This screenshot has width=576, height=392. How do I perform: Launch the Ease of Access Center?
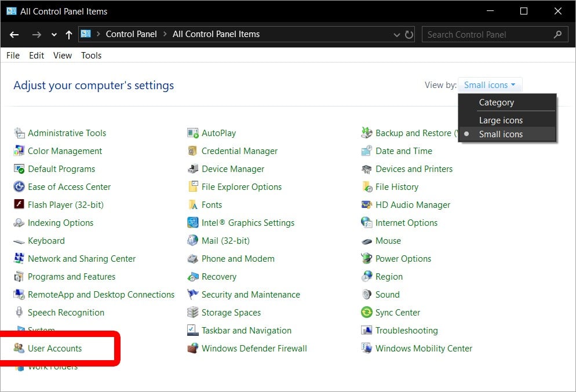pos(69,186)
